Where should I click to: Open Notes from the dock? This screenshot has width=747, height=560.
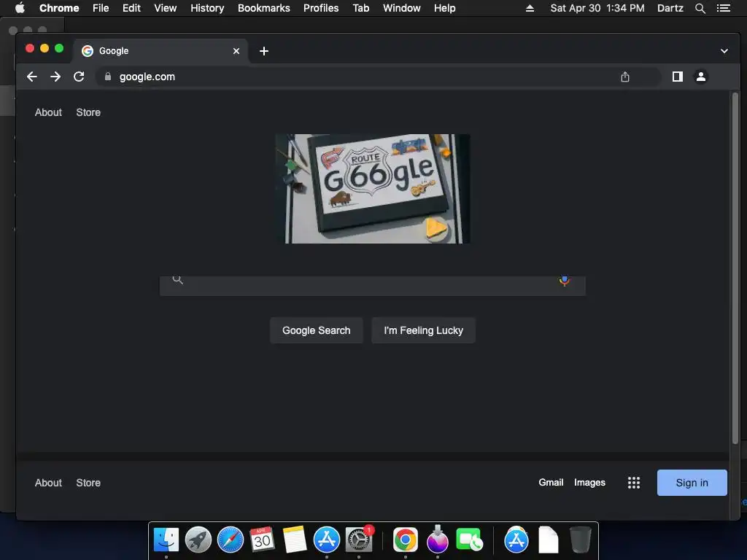(x=295, y=540)
